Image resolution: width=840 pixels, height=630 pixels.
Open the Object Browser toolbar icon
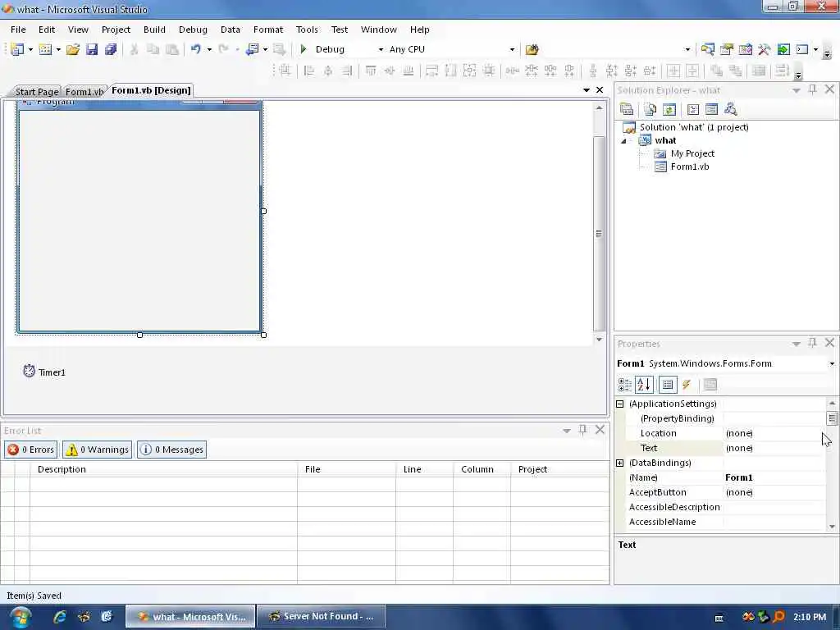745,49
